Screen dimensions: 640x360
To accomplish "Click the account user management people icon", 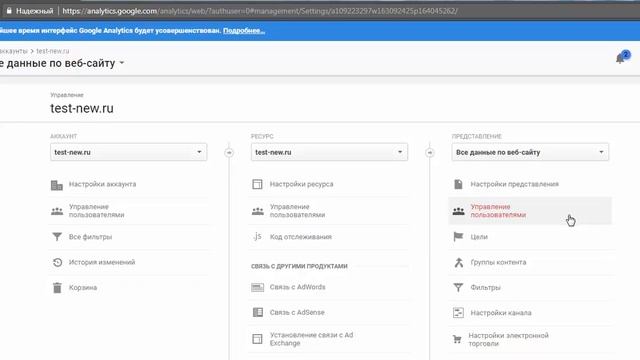I will (57, 211).
